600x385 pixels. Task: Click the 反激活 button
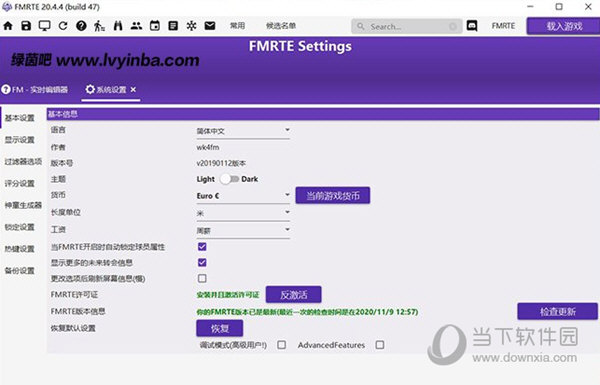[293, 295]
